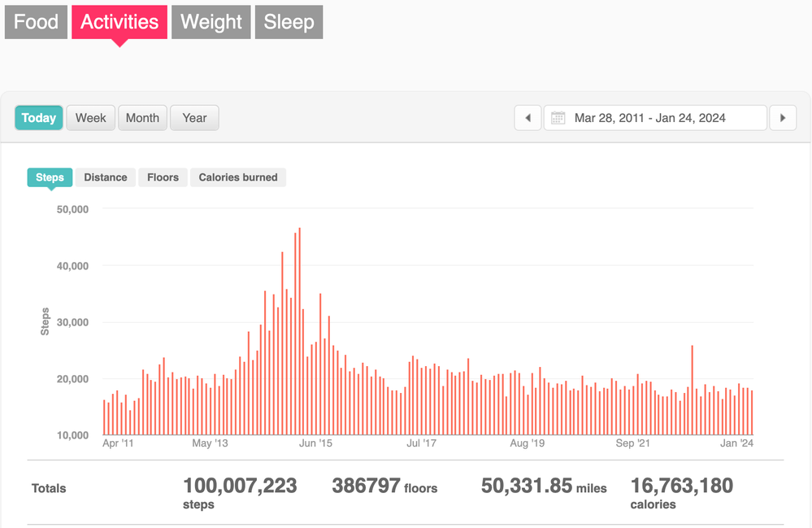Screen dimensions: 812x528
Task: Switch the view to Week
Action: 90,118
